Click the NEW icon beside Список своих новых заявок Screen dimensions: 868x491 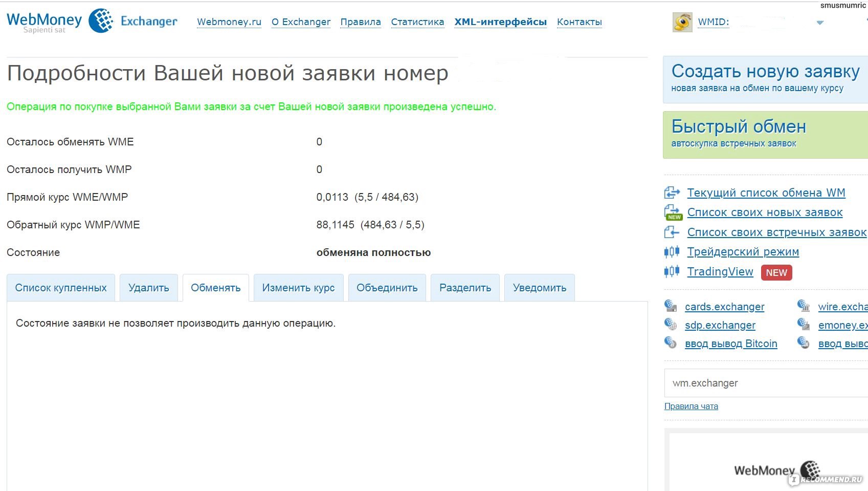673,212
